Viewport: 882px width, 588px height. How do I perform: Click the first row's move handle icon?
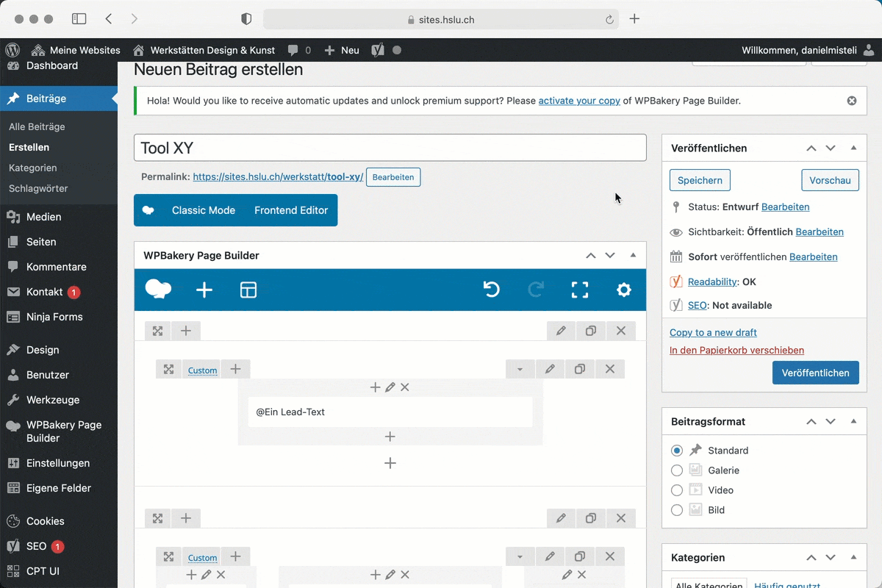click(x=157, y=331)
